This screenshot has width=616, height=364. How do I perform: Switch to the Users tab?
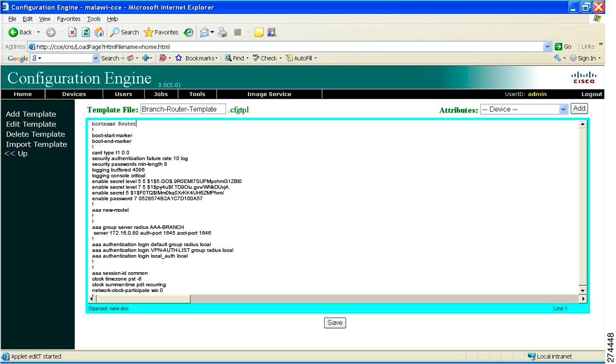(123, 94)
